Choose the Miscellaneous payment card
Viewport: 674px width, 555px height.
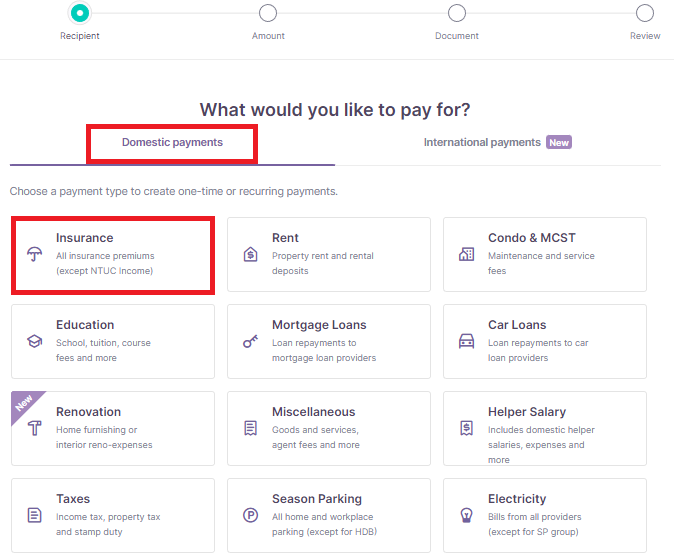point(329,428)
